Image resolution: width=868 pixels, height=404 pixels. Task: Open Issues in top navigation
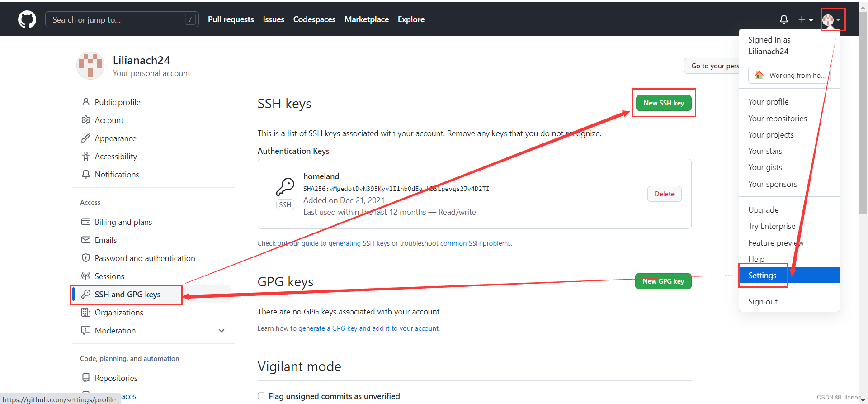pyautogui.click(x=274, y=19)
